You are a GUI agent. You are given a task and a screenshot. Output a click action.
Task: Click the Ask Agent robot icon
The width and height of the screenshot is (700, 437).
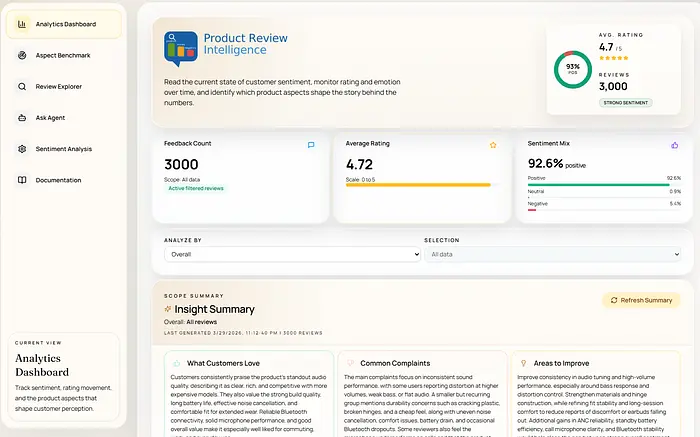(22, 118)
